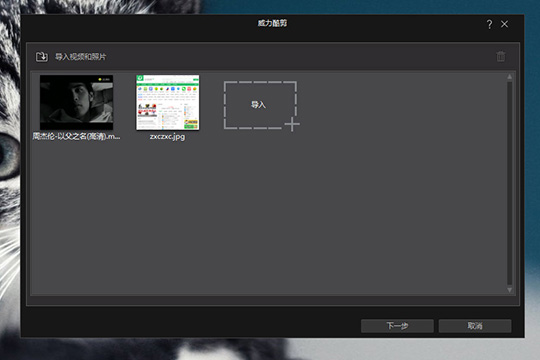Click the dashed 导入 placeholder box

(260, 105)
